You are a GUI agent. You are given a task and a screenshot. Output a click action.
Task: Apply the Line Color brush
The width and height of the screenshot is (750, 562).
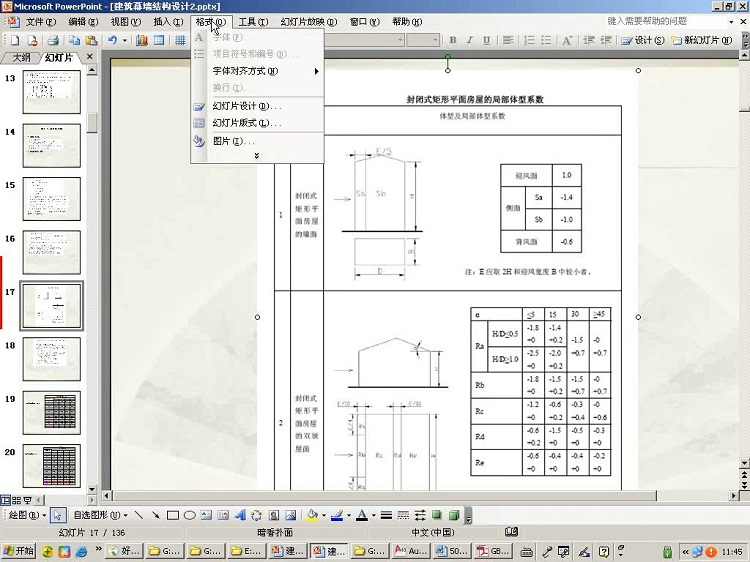(337, 515)
